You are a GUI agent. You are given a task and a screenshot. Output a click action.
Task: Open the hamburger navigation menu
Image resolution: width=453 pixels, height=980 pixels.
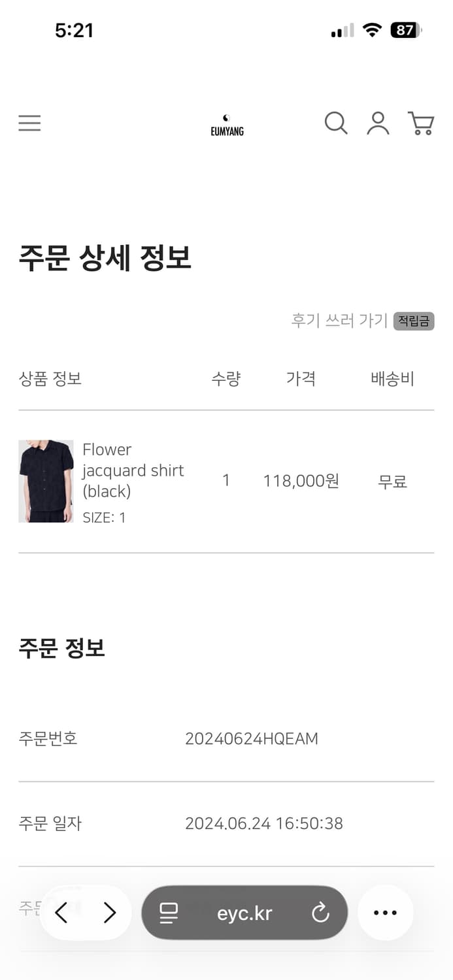coord(29,123)
